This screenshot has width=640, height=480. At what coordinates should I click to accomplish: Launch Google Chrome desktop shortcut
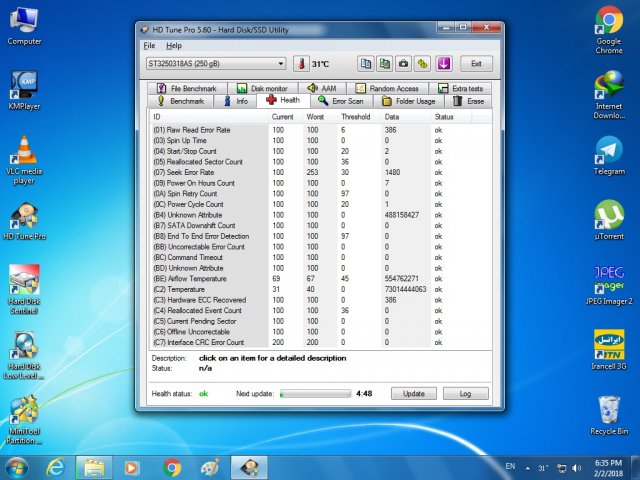(609, 30)
